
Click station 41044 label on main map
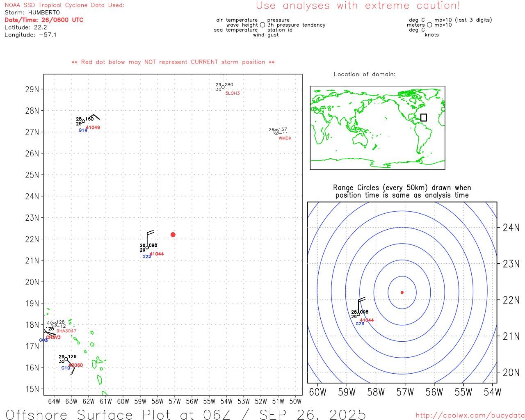(x=157, y=254)
